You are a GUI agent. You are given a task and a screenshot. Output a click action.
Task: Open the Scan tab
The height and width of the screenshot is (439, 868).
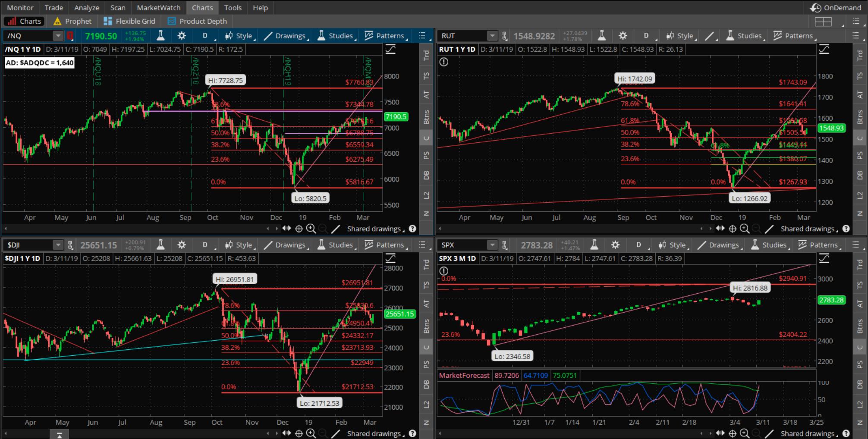click(x=118, y=7)
